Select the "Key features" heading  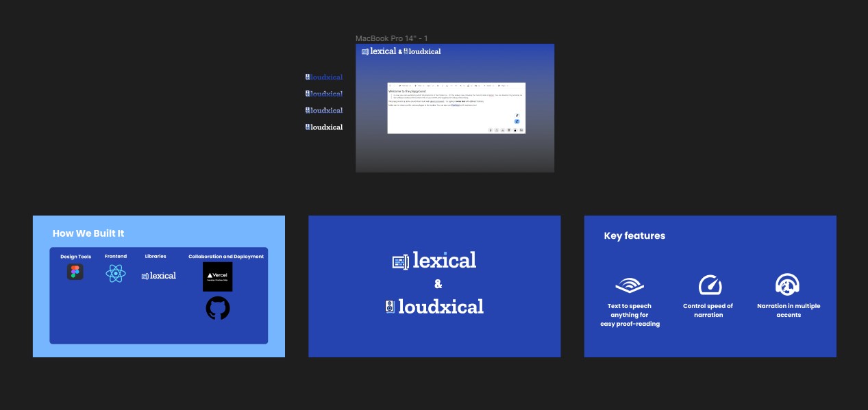pyautogui.click(x=634, y=235)
